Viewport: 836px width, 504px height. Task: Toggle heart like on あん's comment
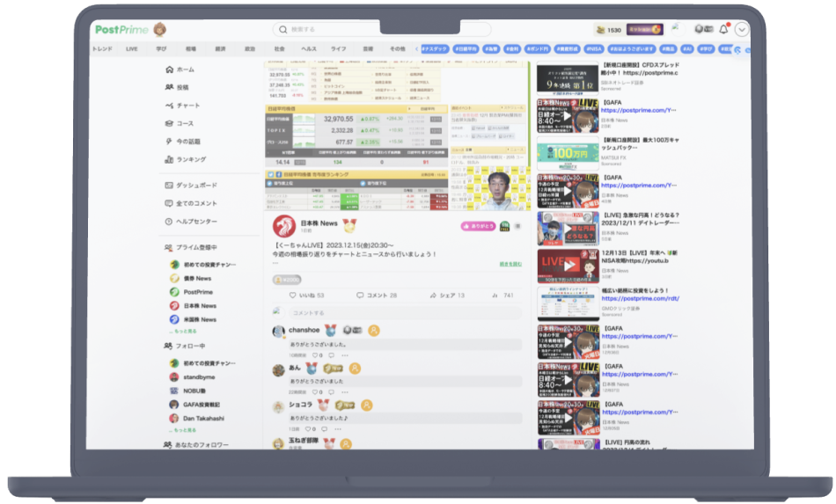pyautogui.click(x=315, y=392)
